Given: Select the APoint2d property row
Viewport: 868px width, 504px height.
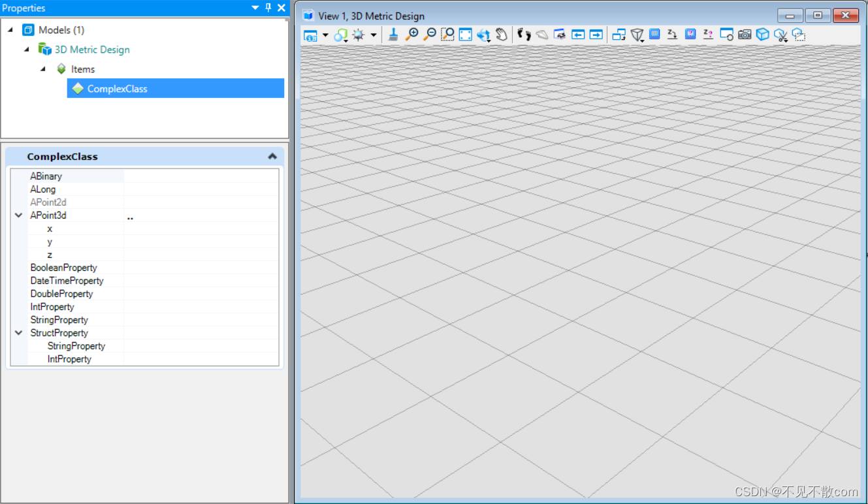Looking at the screenshot, I should [145, 202].
